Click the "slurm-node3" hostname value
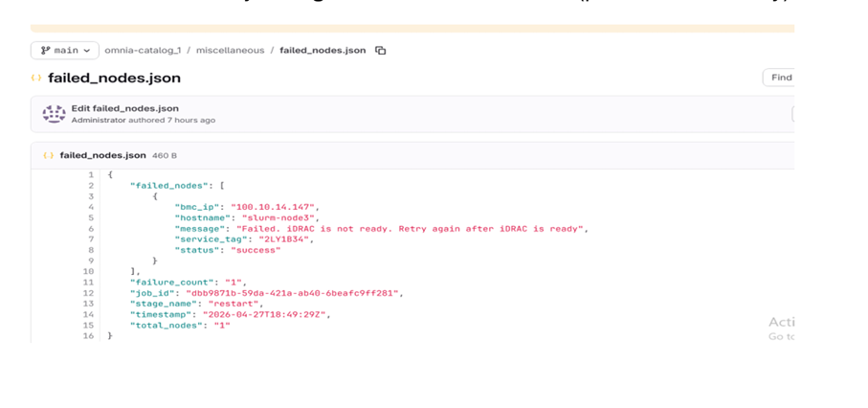 (278, 217)
